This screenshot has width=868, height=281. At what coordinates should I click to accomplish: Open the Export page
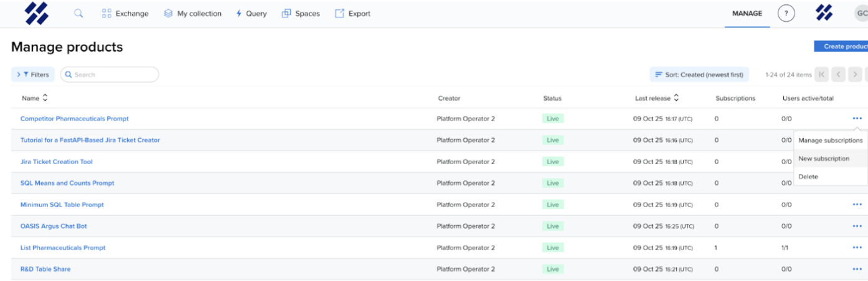click(x=352, y=14)
